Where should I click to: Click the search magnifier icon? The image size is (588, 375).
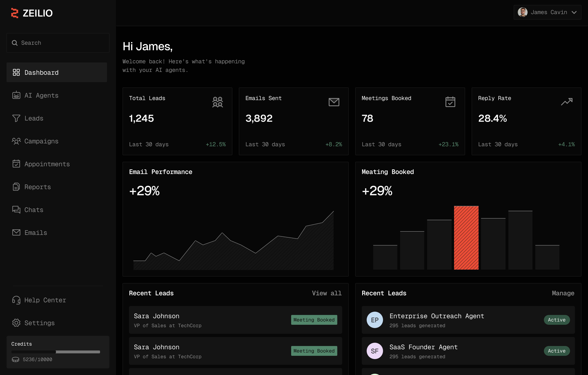(x=15, y=43)
